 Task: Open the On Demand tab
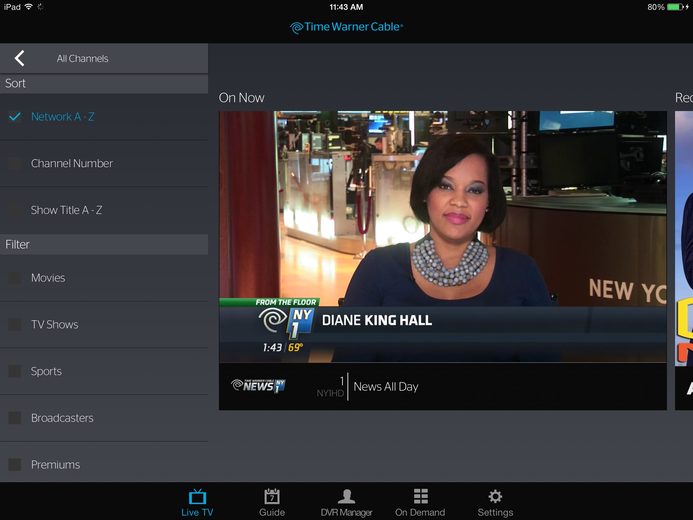(x=420, y=503)
